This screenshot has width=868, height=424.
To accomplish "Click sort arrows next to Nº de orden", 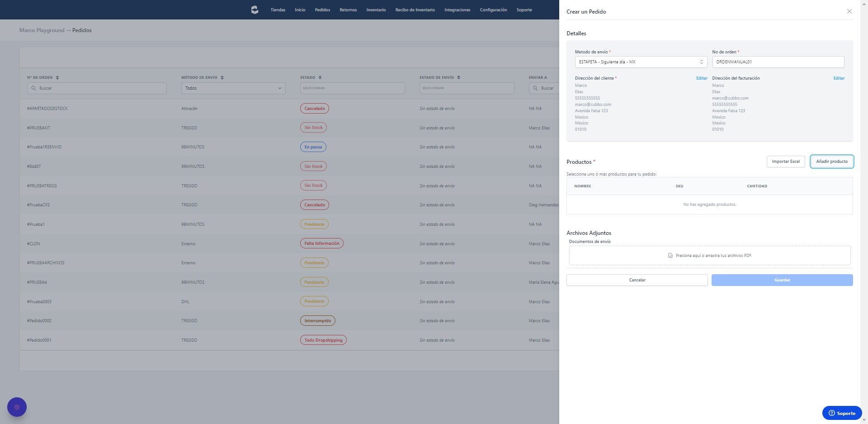I will (x=57, y=77).
